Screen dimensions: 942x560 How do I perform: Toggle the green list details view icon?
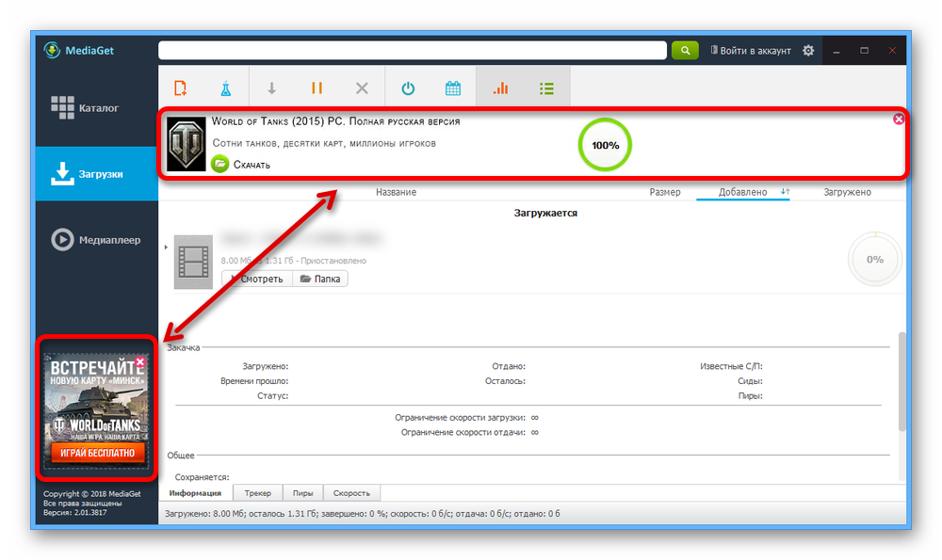(546, 88)
